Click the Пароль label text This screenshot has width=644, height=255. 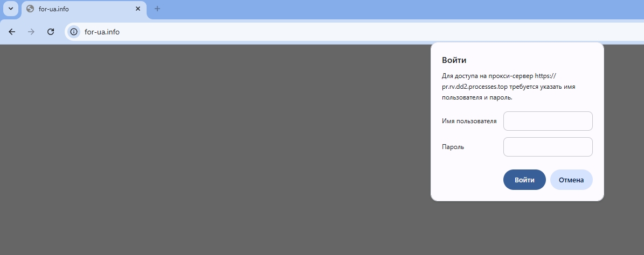point(453,147)
